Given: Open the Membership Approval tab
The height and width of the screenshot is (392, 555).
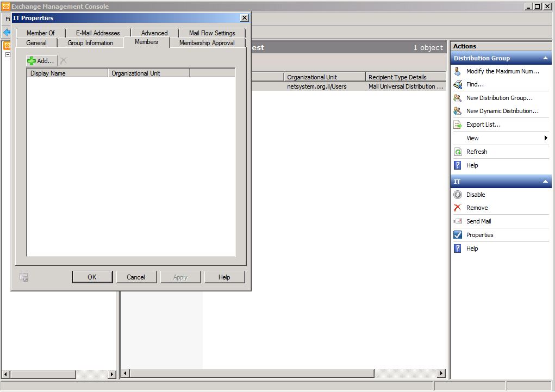Looking at the screenshot, I should (x=207, y=43).
